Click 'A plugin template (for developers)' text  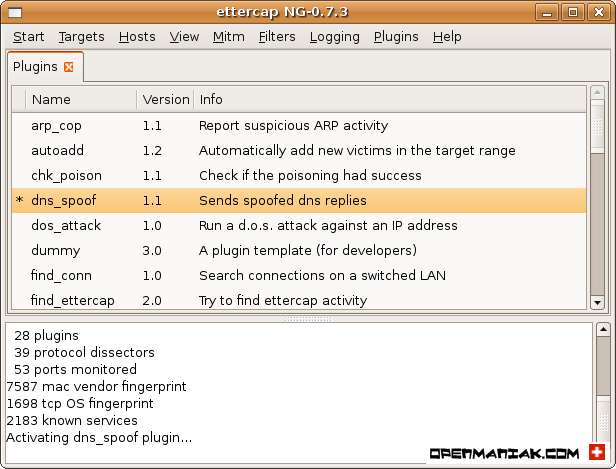(x=308, y=250)
